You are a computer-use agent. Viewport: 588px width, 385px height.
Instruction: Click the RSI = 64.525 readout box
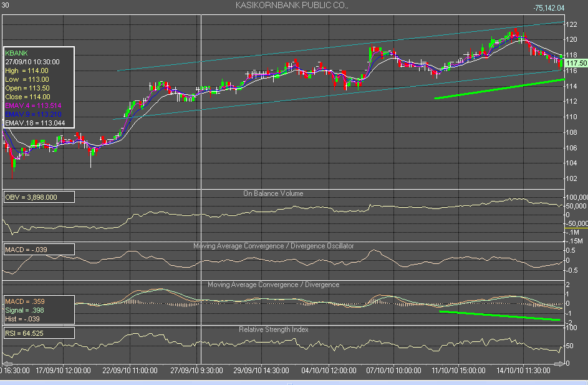click(x=39, y=333)
